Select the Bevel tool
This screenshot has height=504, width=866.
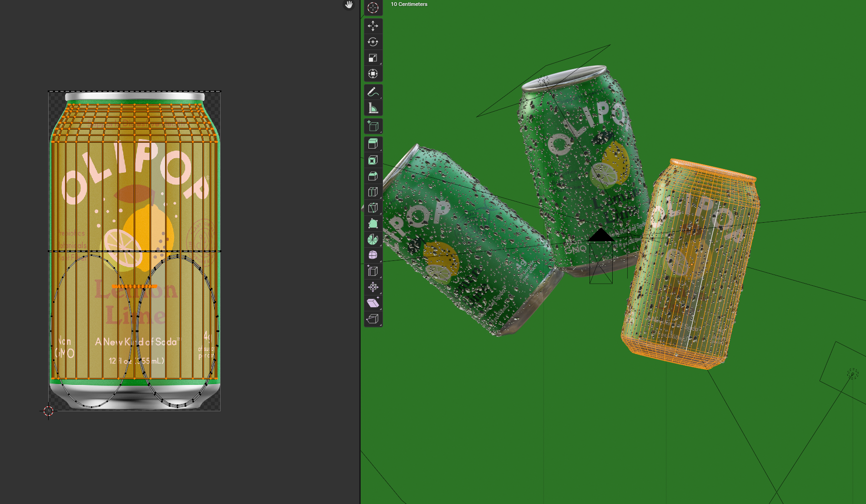coord(373,176)
